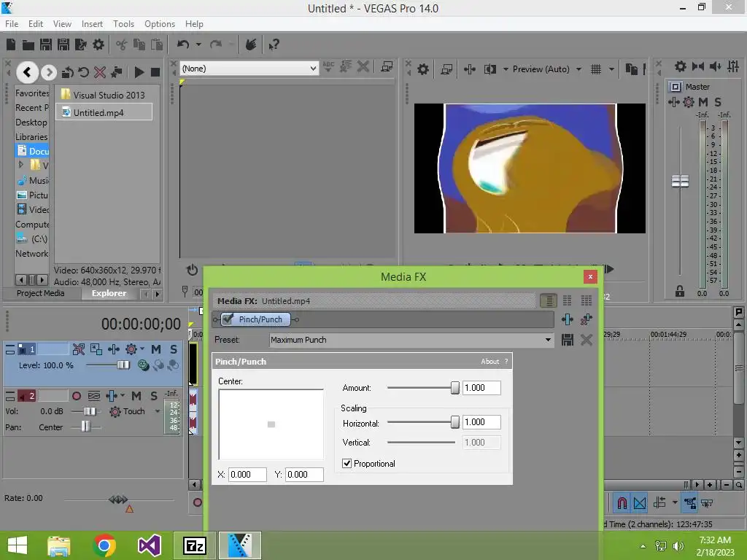Open the Preview (Auto) quality dropdown
The height and width of the screenshot is (560, 747).
click(x=578, y=69)
